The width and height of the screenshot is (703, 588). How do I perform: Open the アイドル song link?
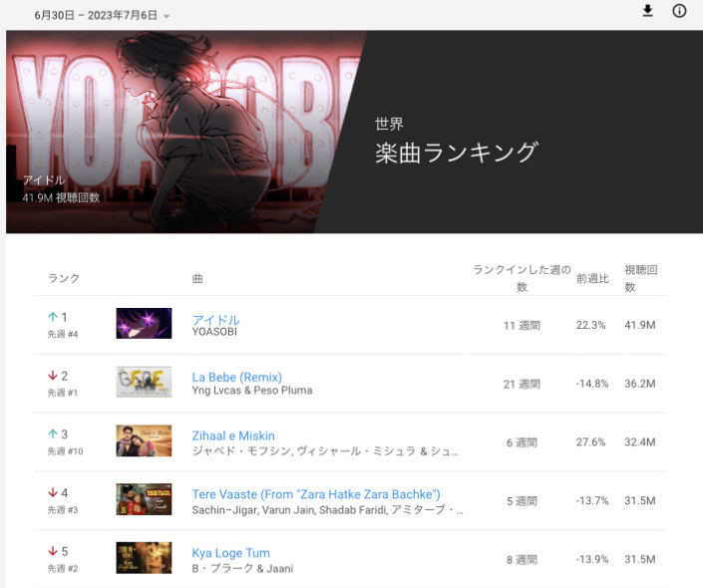pyautogui.click(x=215, y=320)
